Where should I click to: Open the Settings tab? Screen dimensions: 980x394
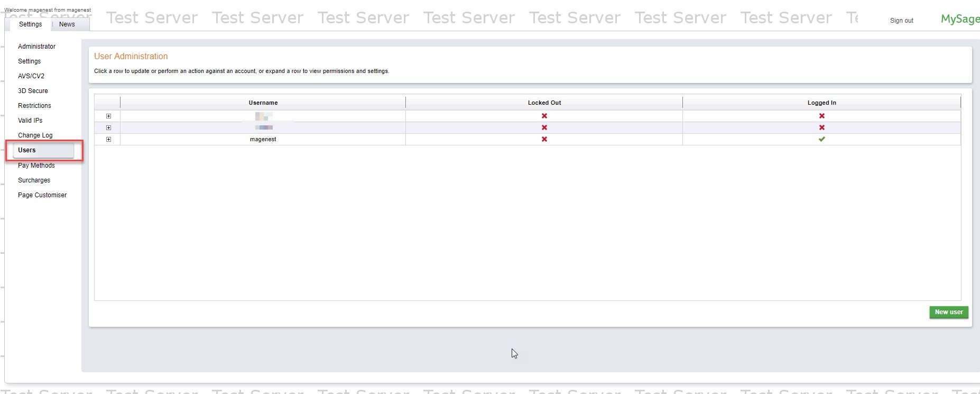coord(30,24)
